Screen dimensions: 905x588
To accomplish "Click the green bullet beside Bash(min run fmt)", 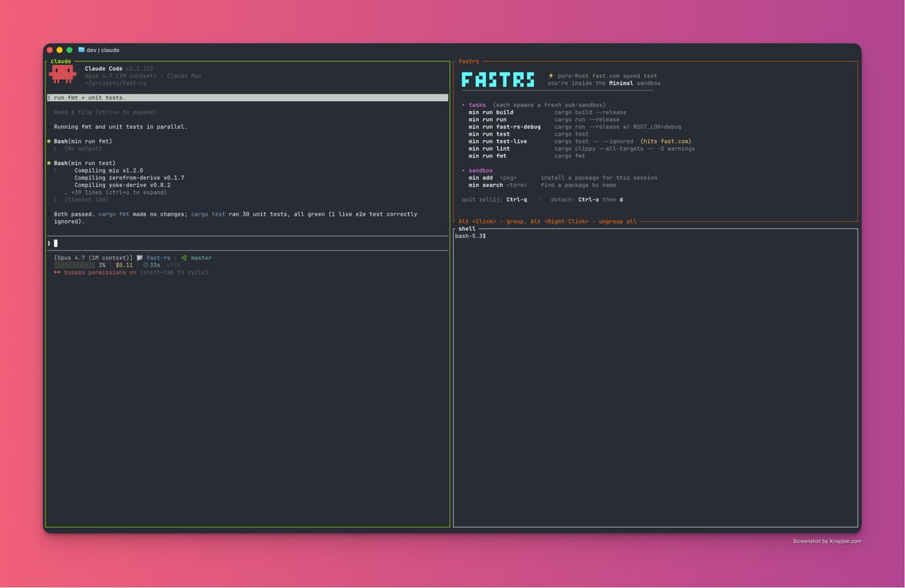I will pos(49,142).
